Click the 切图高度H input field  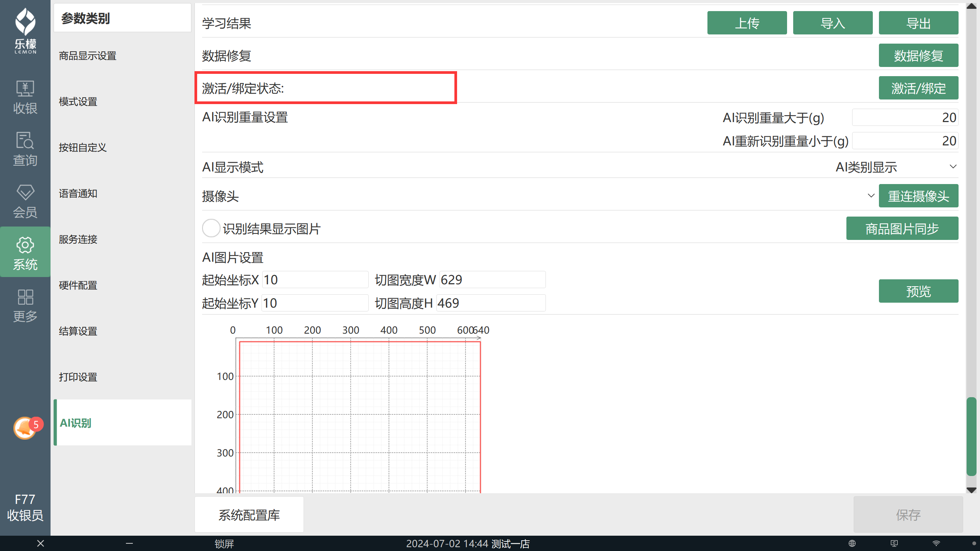491,303
